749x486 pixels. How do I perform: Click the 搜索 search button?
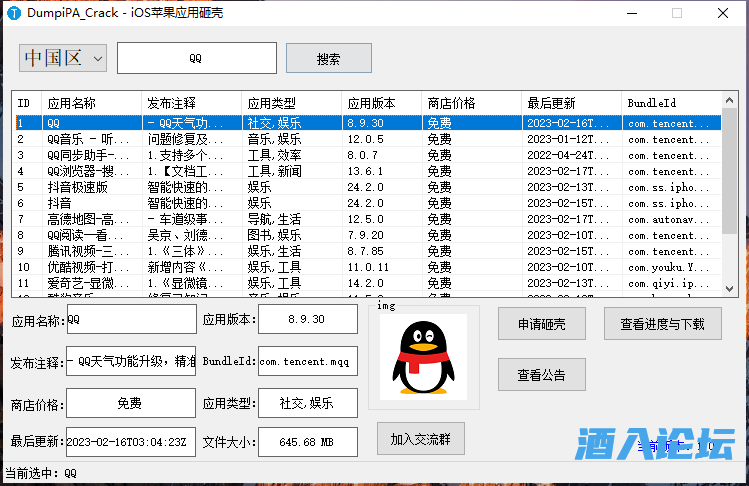tap(329, 58)
